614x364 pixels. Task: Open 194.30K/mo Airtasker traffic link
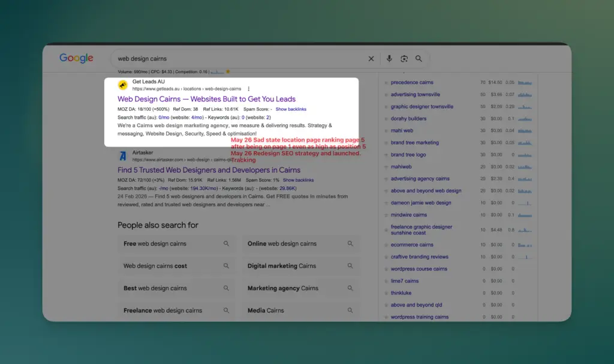pos(203,188)
